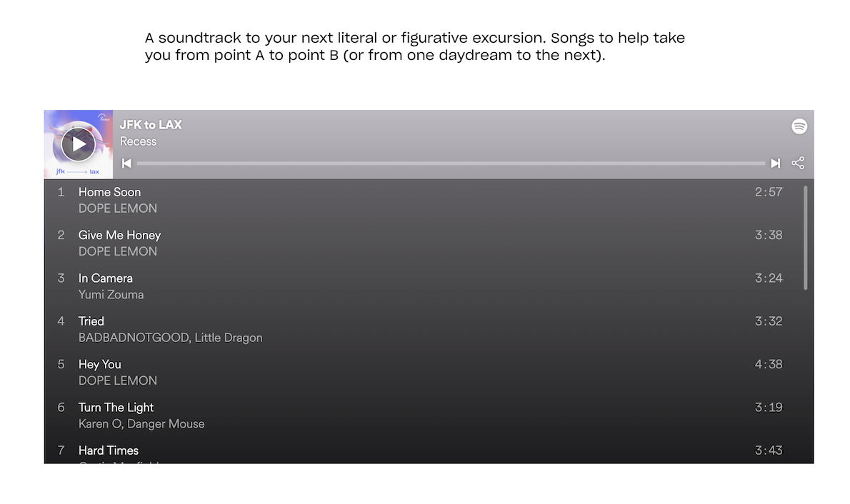850x504 pixels.
Task: Click track number 3 in the list
Action: point(61,278)
